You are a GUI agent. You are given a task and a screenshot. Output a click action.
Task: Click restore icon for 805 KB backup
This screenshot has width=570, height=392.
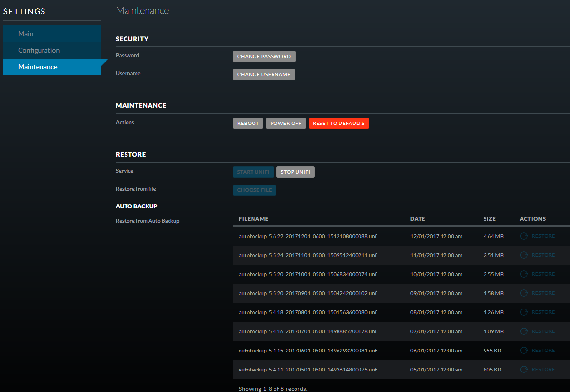click(x=524, y=370)
